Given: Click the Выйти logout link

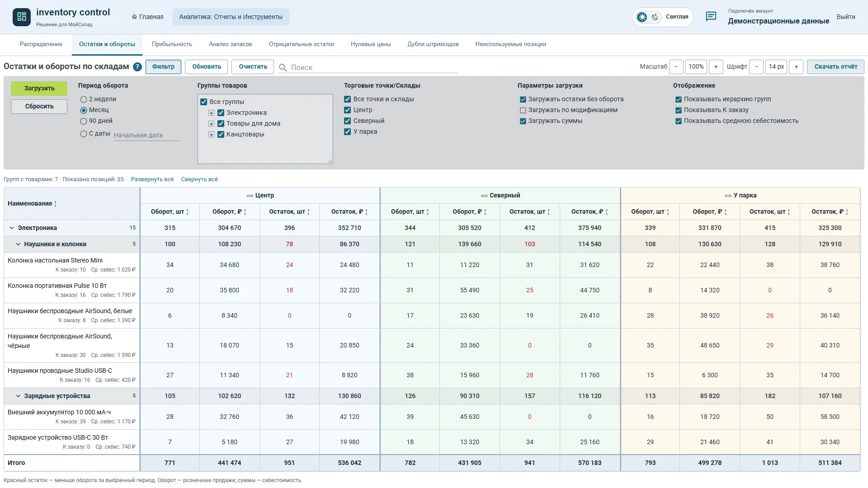Looking at the screenshot, I should click(845, 17).
